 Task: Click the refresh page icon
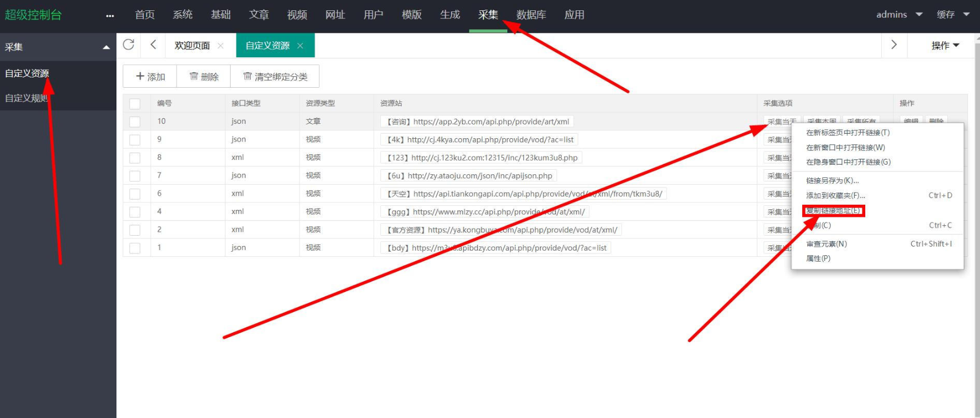(x=129, y=45)
